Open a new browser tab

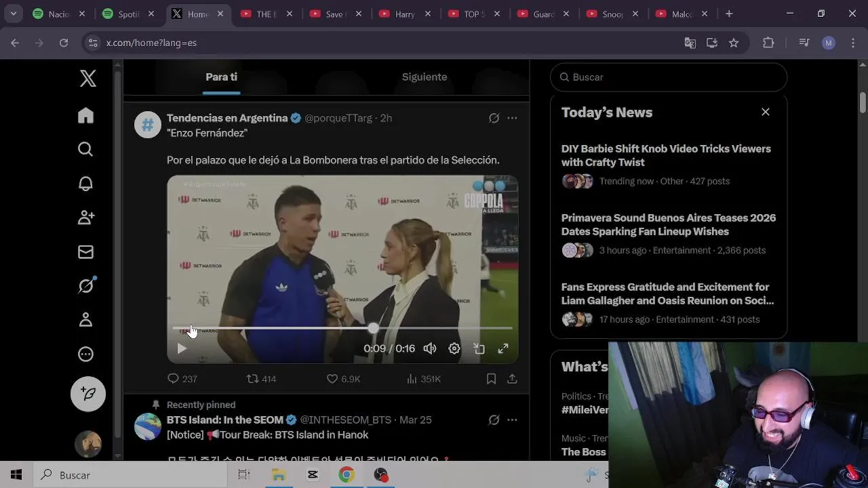click(x=729, y=14)
